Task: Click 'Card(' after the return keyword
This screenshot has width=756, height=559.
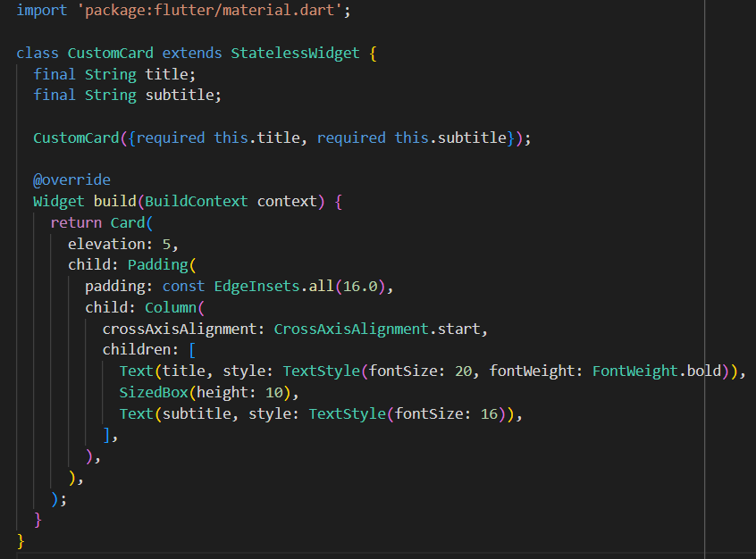Action: pos(131,222)
